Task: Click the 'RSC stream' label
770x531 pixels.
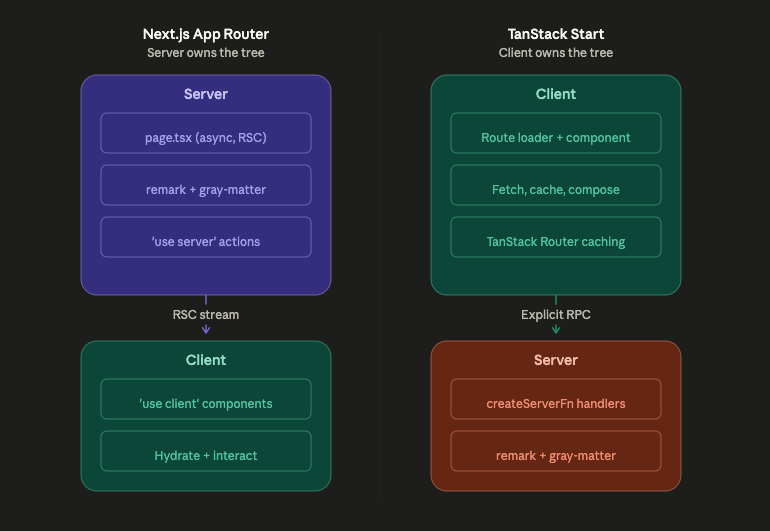Action: tap(206, 314)
